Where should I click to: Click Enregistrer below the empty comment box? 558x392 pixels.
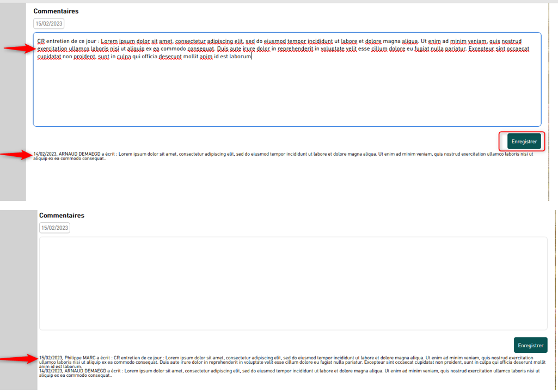(x=530, y=345)
